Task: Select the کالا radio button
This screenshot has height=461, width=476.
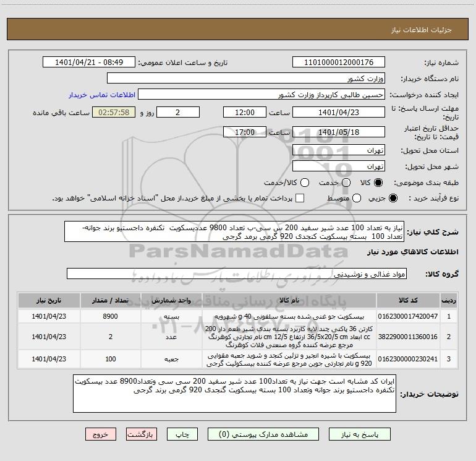Action: tap(378, 183)
